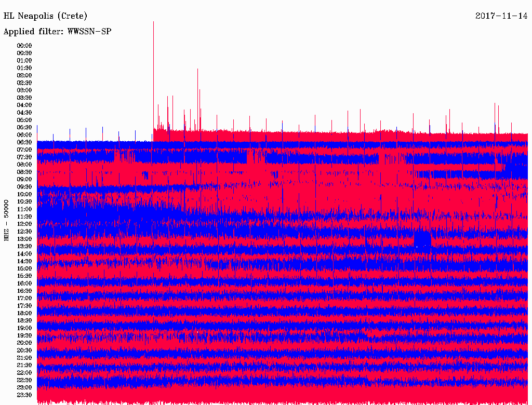Click the vertical HHZ - 50000 axis label
Screen dimensions: 532x405
pos(7,220)
